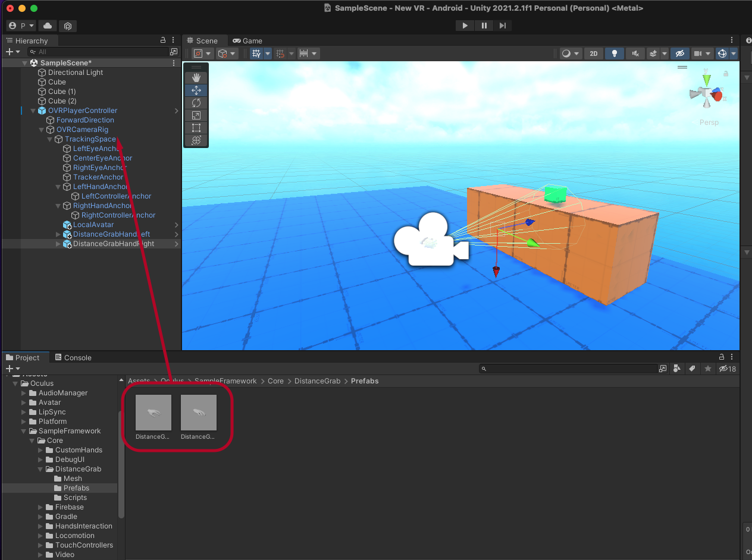Expand CustomHands folder
752x560 pixels.
tap(40, 450)
